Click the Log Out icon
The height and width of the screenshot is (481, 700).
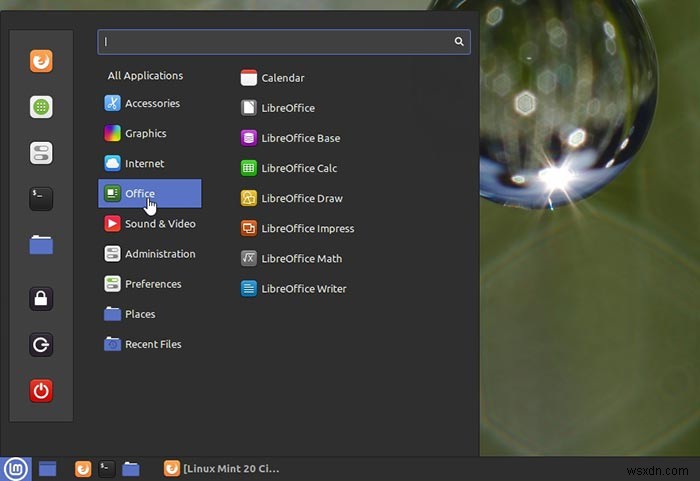tap(41, 344)
